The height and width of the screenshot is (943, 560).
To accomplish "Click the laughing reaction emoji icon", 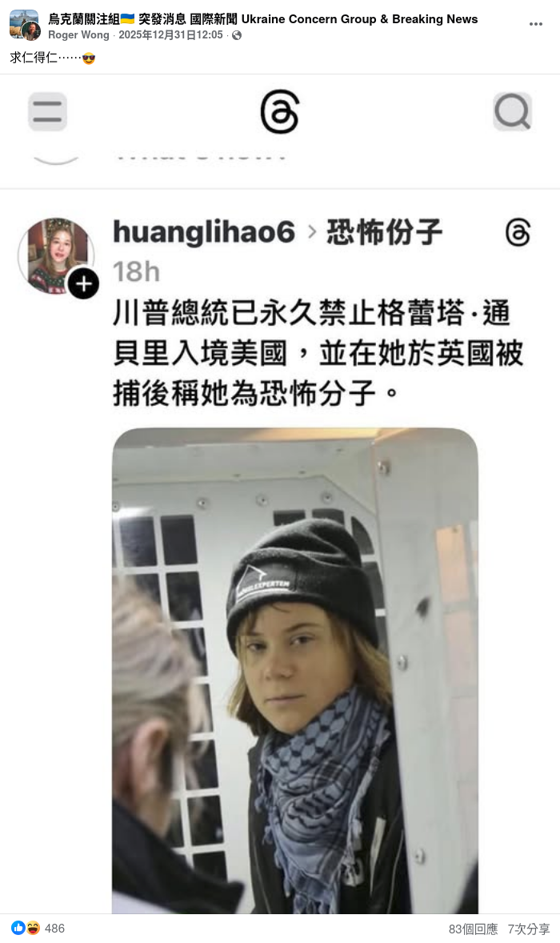I will [33, 928].
